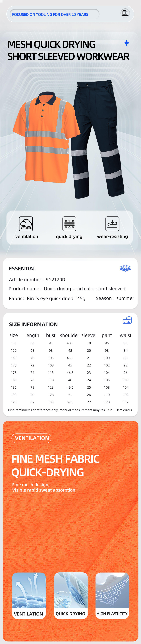Click the blue sound wave icon
The width and height of the screenshot is (141, 644).
click(127, 43)
